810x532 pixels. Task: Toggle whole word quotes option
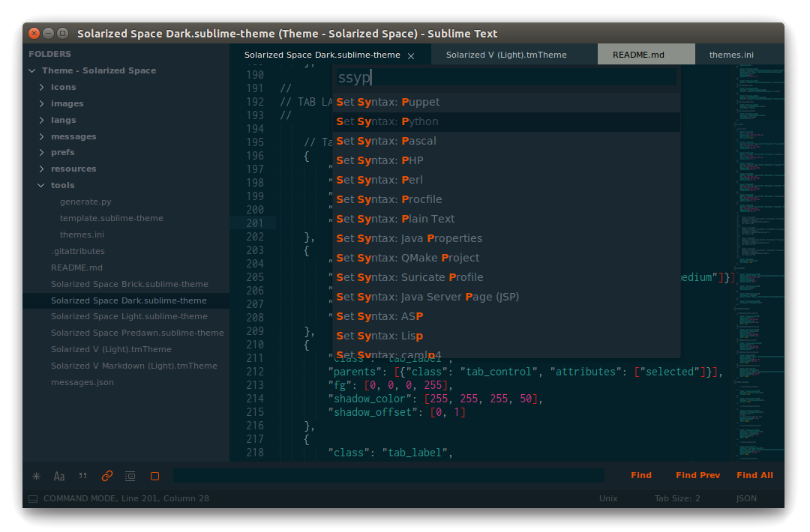pyautogui.click(x=82, y=476)
